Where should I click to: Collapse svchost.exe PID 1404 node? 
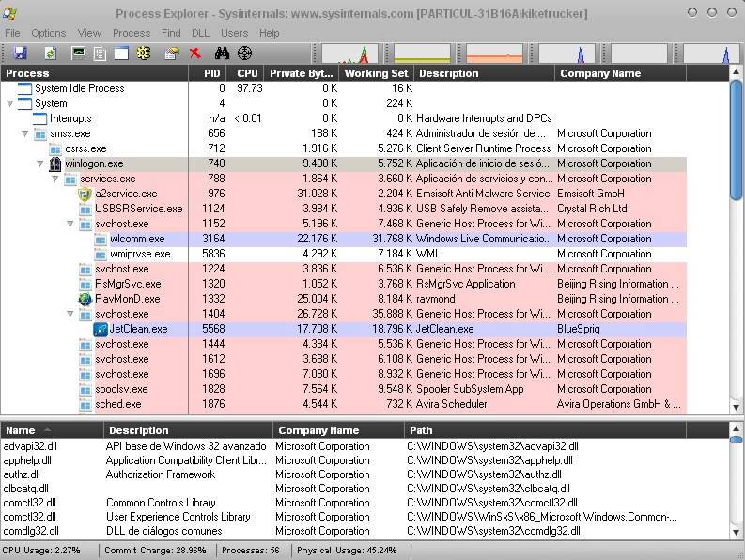[70, 314]
